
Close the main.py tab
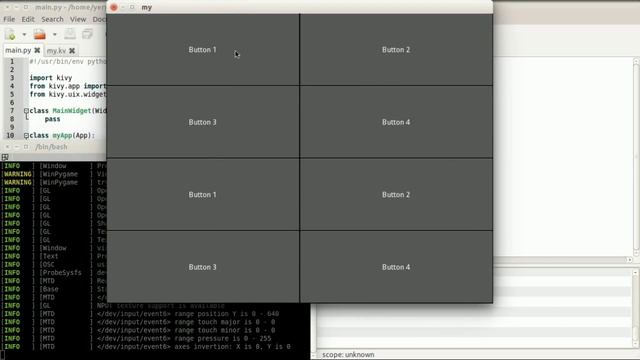(x=37, y=50)
